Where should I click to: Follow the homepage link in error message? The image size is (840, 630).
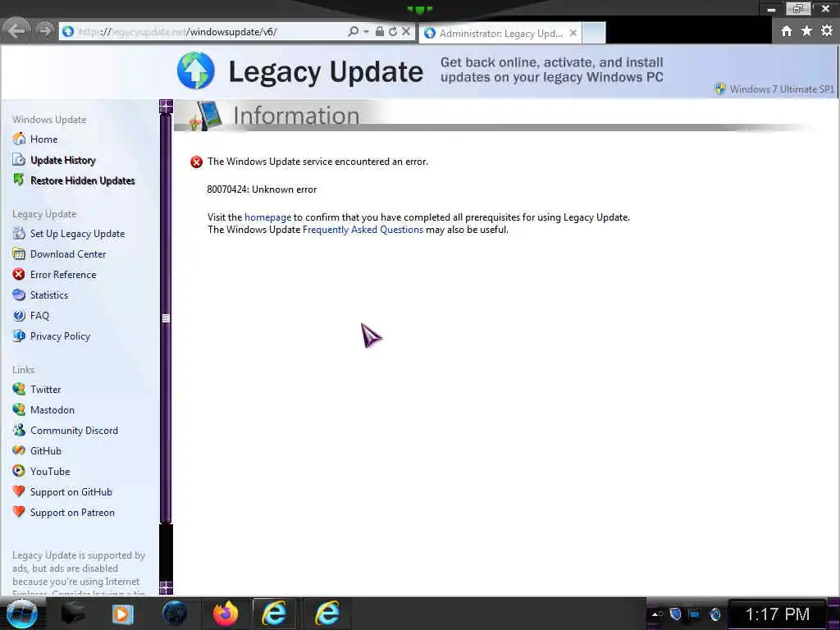coord(268,217)
